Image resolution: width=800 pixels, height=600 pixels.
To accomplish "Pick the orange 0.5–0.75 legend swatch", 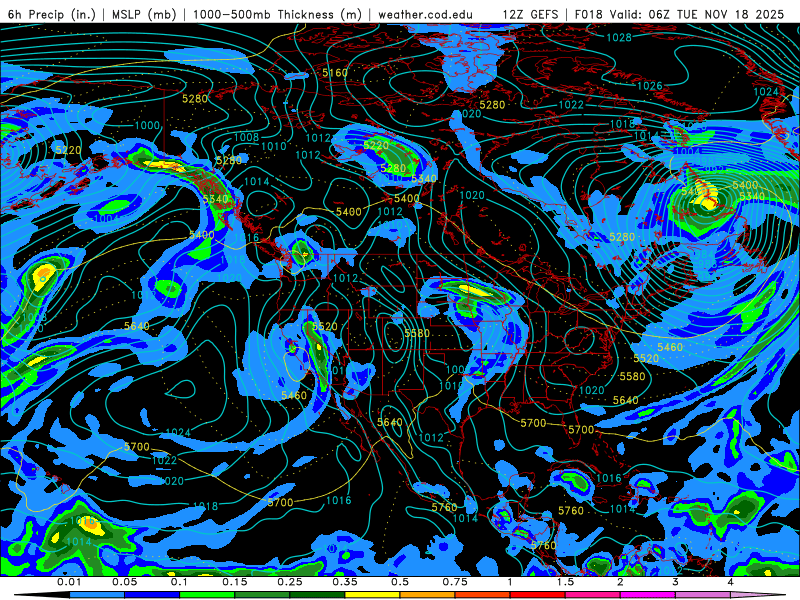I will click(428, 595).
